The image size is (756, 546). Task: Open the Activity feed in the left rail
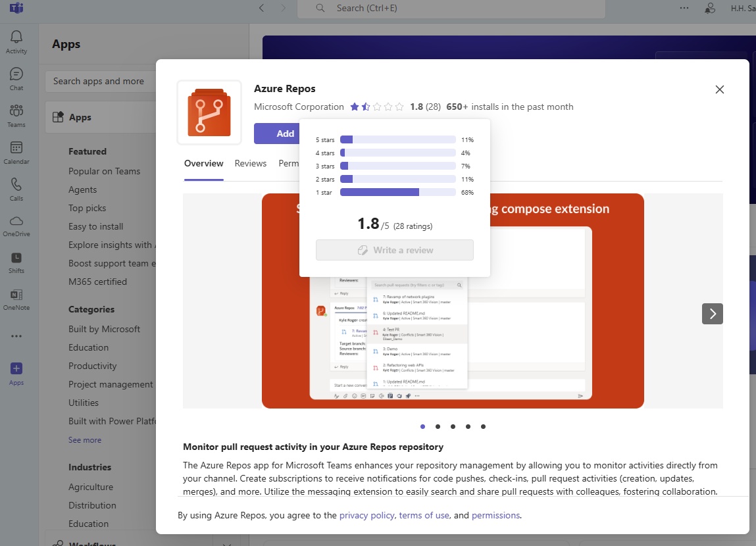(16, 42)
